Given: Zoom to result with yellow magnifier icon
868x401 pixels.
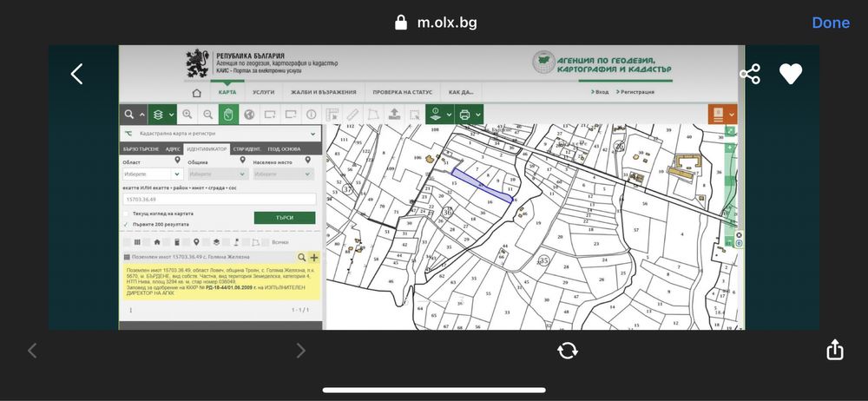Looking at the screenshot, I should (302, 257).
